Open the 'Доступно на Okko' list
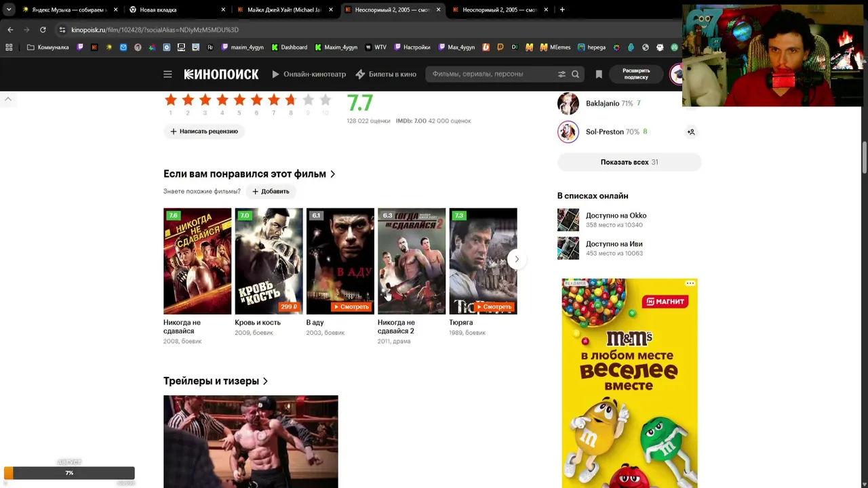The image size is (868, 488). coord(616,216)
